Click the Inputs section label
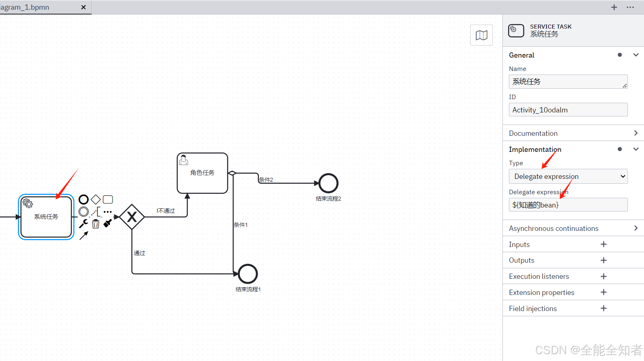The width and height of the screenshot is (644, 361). tap(519, 245)
